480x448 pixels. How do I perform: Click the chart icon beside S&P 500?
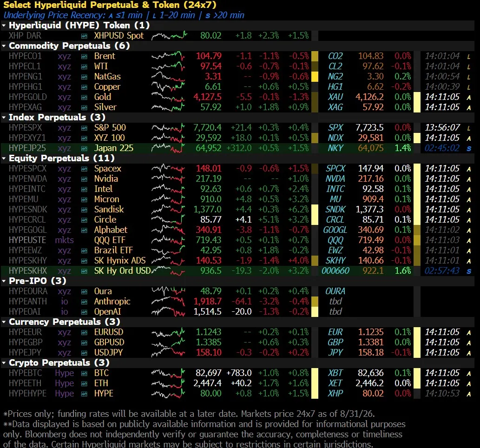(84, 128)
